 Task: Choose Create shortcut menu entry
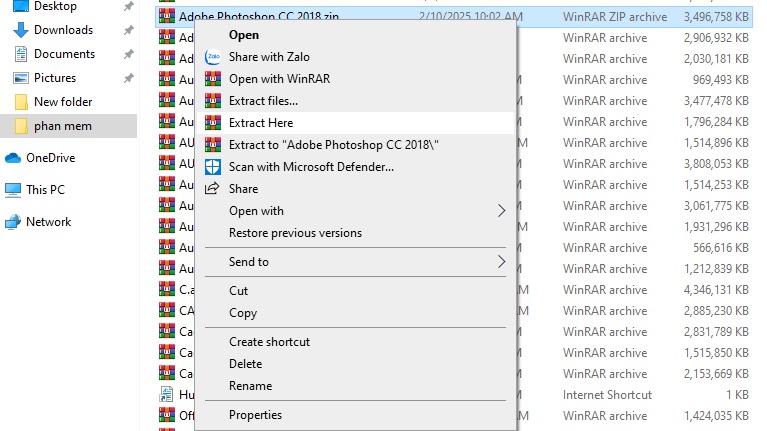click(269, 342)
